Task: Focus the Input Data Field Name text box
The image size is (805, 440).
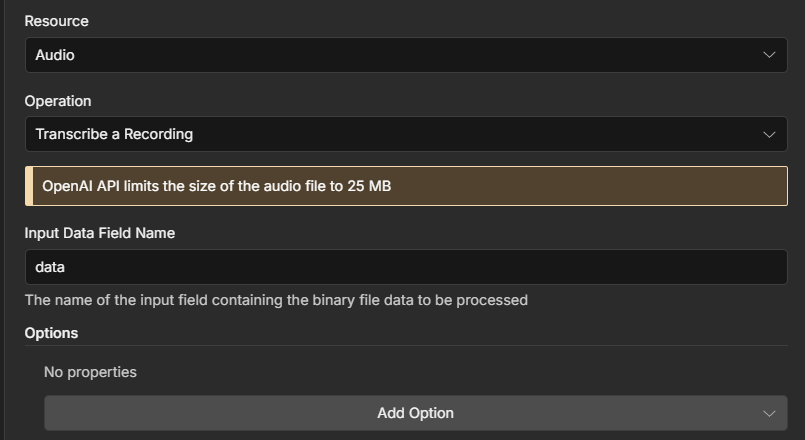Action: [x=405, y=267]
